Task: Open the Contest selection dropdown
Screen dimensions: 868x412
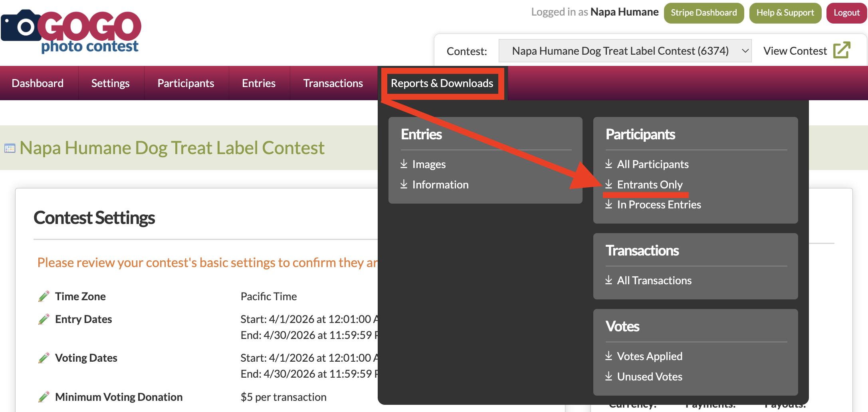Action: coord(625,51)
